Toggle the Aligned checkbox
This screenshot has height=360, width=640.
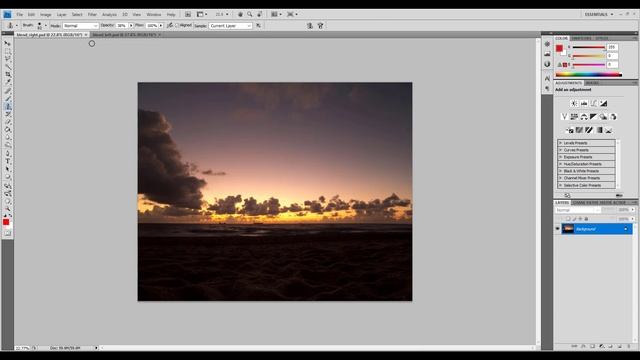[x=177, y=25]
